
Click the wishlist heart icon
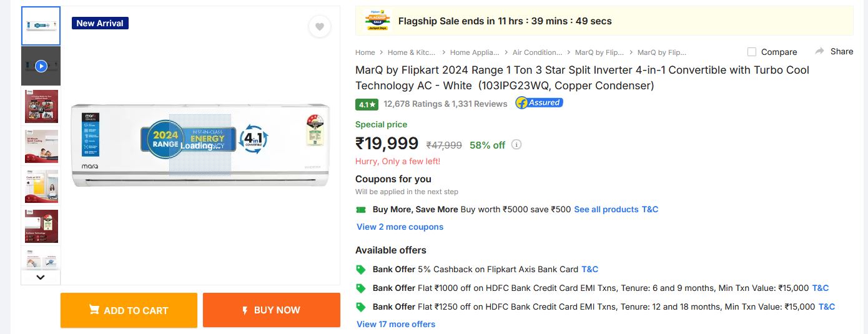pyautogui.click(x=319, y=26)
